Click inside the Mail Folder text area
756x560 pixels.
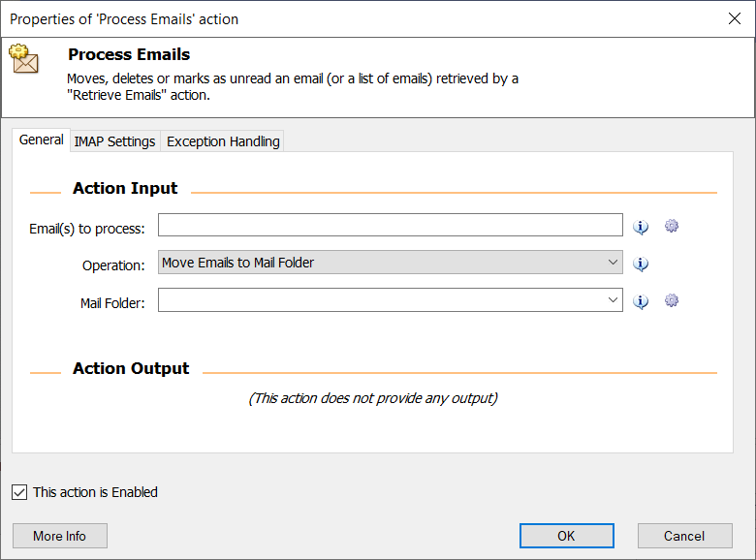tap(381, 299)
